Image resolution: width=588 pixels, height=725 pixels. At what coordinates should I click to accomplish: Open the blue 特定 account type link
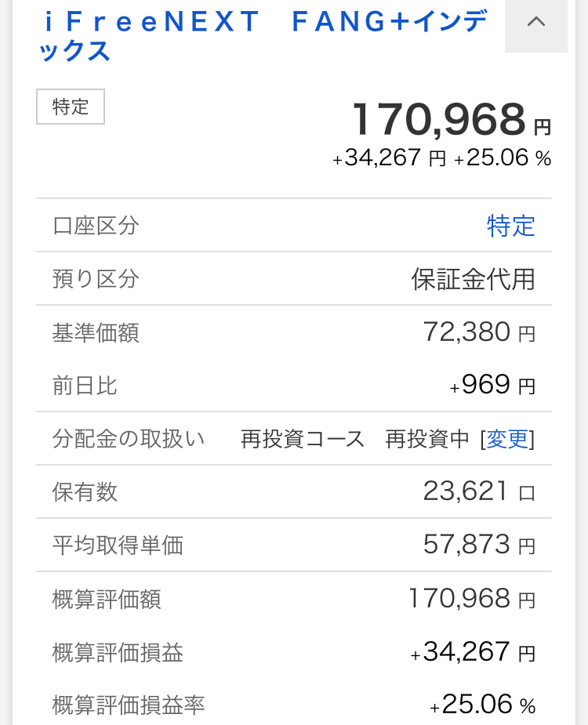click(510, 226)
